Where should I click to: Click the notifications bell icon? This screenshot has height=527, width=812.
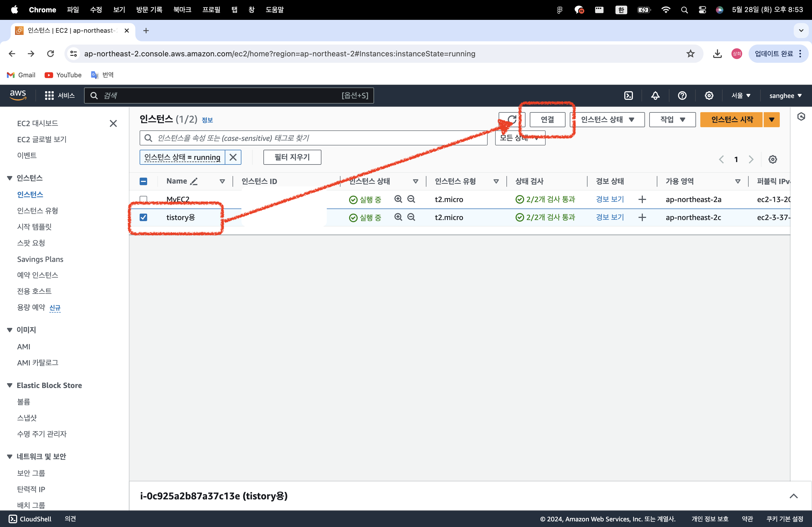coord(655,96)
